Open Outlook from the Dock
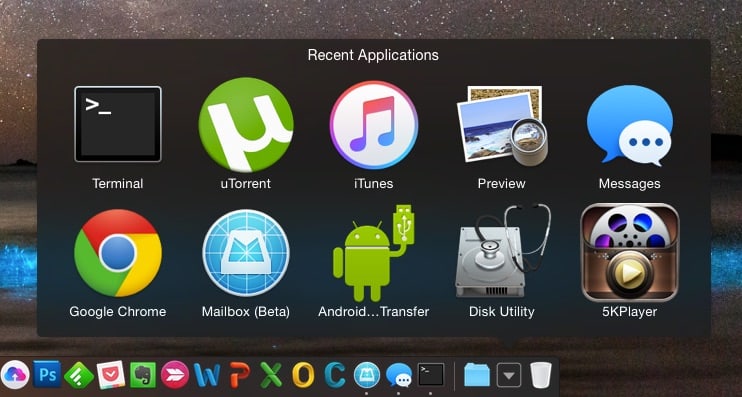Screen dimensions: 742x397 (x=303, y=375)
